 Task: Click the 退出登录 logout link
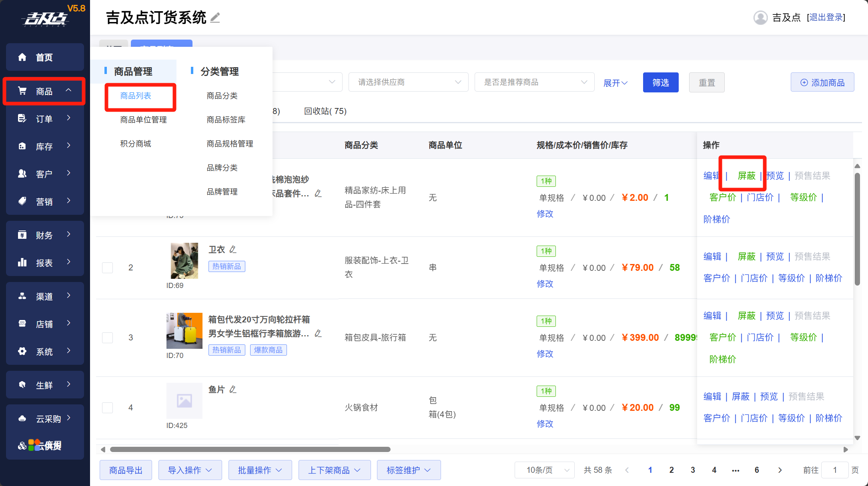coord(826,17)
